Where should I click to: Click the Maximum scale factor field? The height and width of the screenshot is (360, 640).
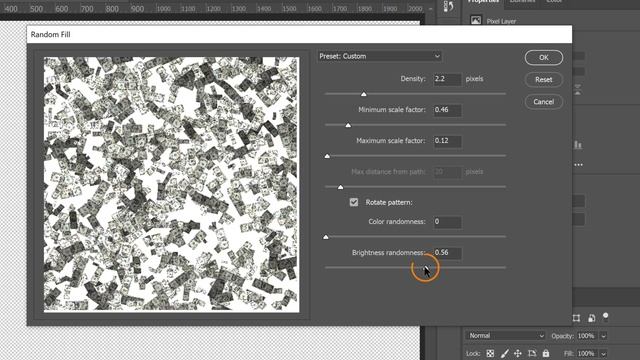[447, 141]
